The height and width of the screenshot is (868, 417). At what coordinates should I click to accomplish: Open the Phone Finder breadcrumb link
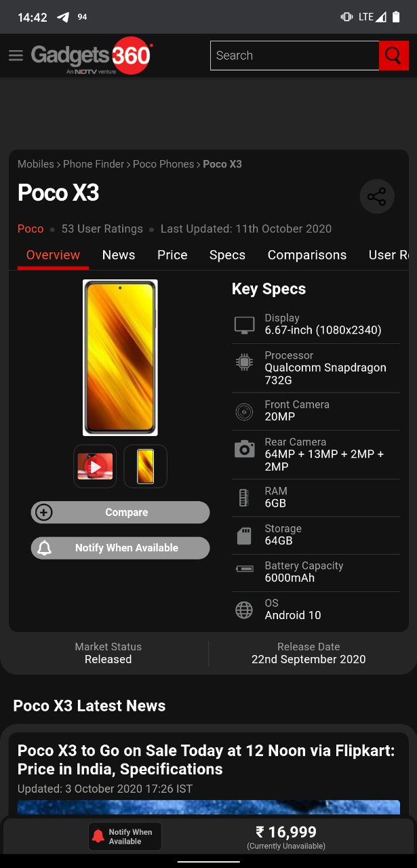click(x=94, y=164)
